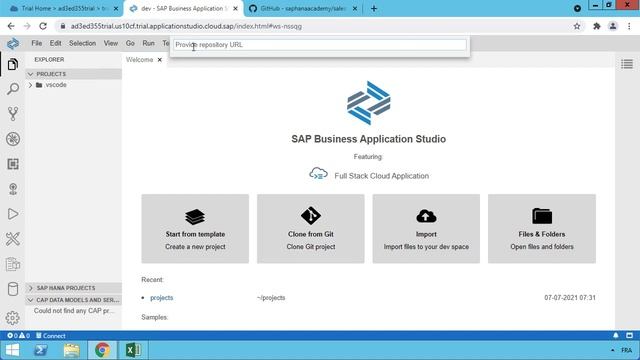
Task: Open the settings gear in sidebar
Action: pos(13,318)
